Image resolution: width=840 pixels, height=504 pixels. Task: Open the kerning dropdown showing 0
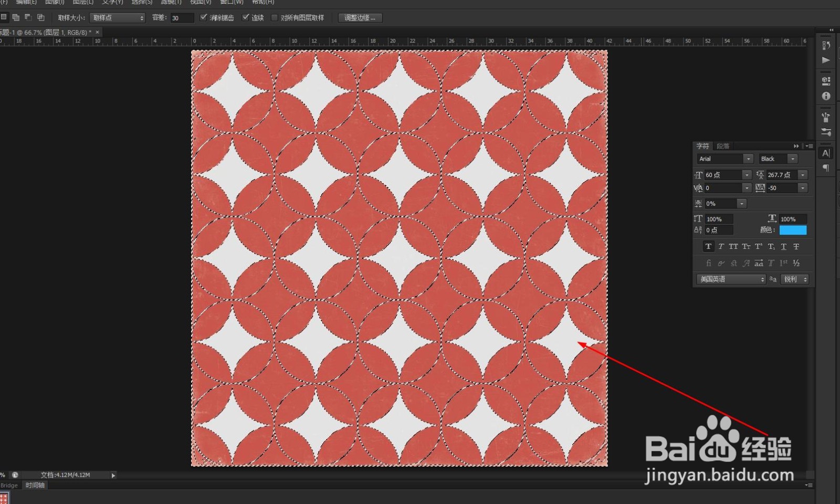click(747, 188)
